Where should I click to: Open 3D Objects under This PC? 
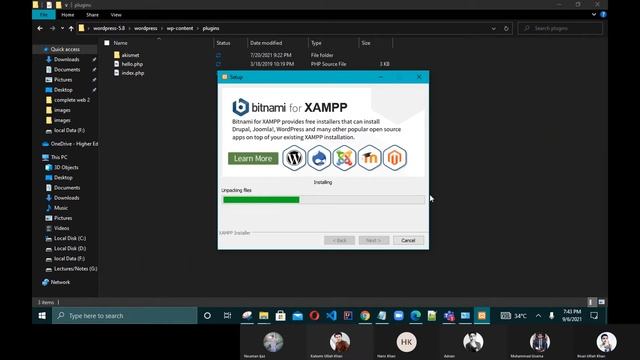pos(66,167)
